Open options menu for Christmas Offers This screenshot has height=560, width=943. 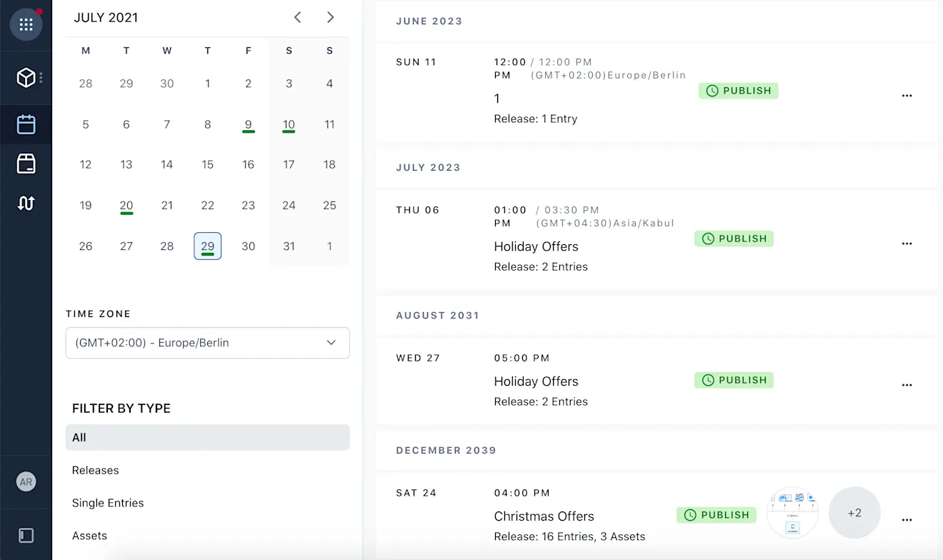(x=907, y=520)
